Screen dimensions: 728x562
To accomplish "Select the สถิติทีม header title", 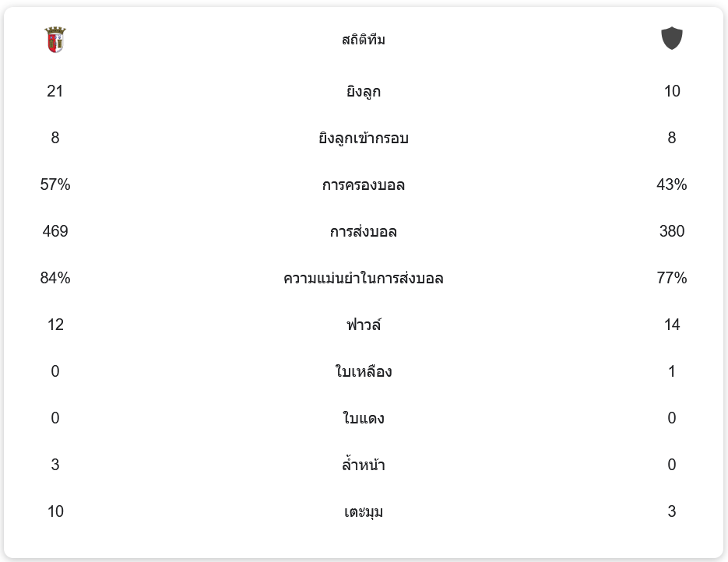I will point(364,40).
